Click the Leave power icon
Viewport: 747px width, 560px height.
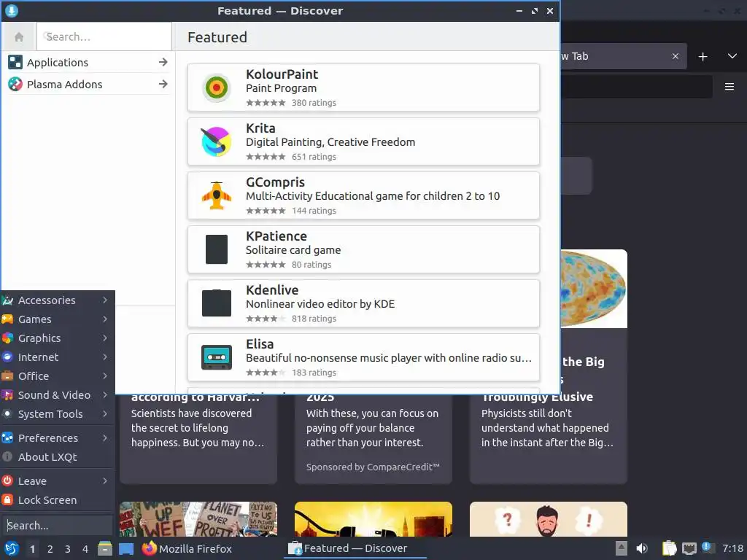7,481
